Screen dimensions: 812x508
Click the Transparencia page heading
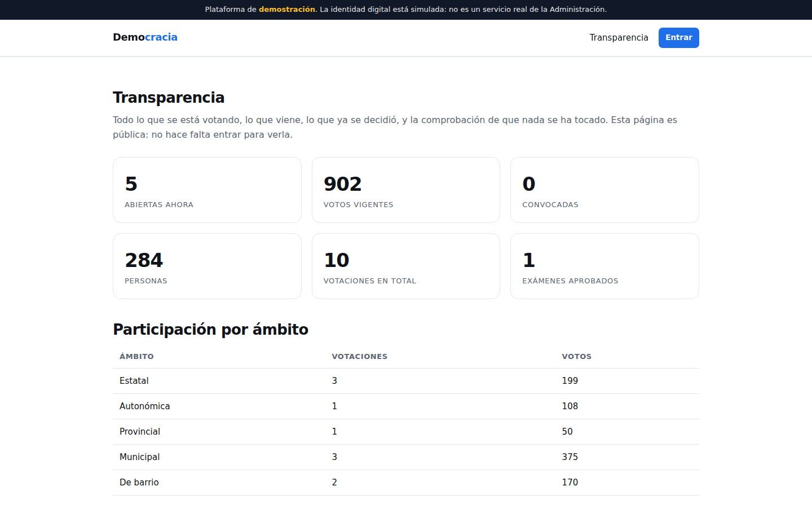pos(169,98)
